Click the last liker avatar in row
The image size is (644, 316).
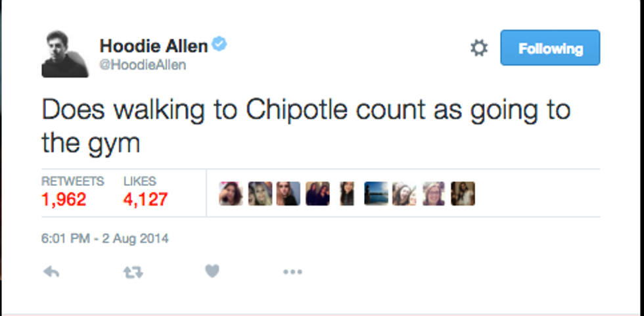(x=463, y=194)
